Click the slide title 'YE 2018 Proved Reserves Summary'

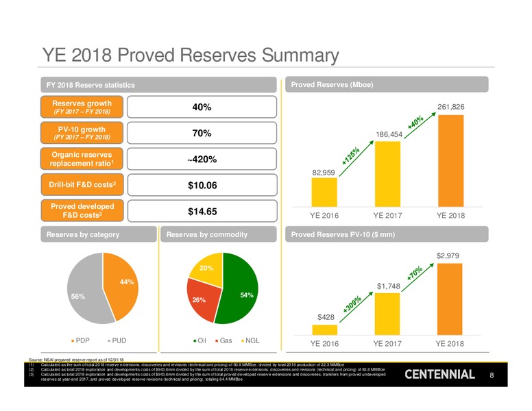click(x=191, y=55)
